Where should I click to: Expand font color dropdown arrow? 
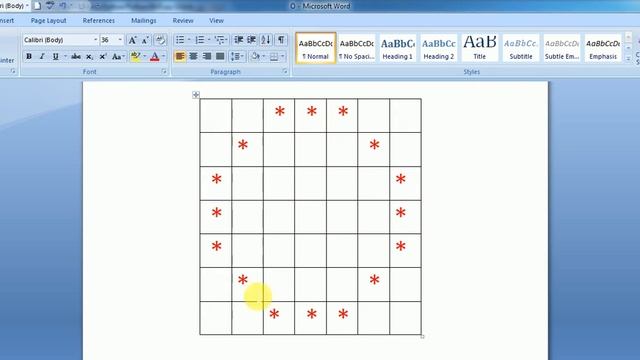click(x=164, y=56)
